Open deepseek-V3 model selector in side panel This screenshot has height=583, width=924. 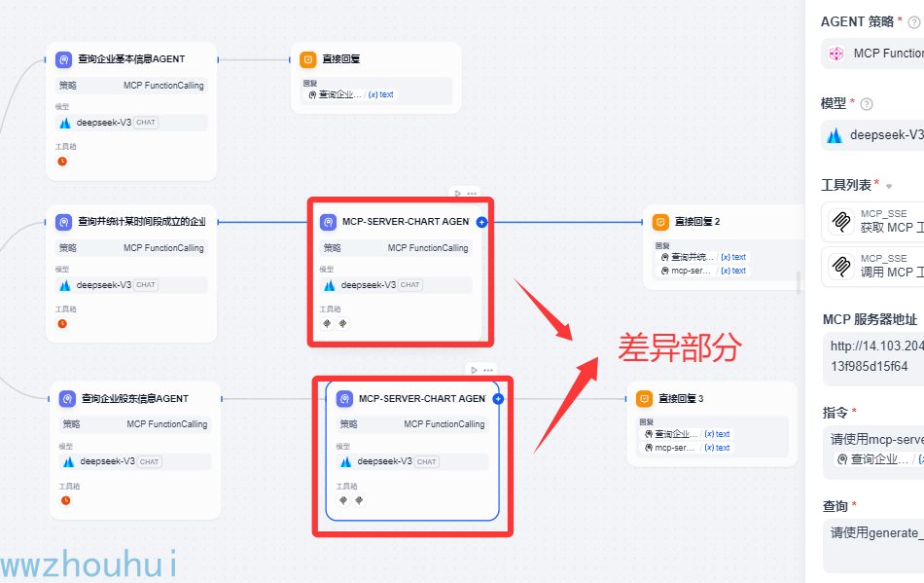872,135
